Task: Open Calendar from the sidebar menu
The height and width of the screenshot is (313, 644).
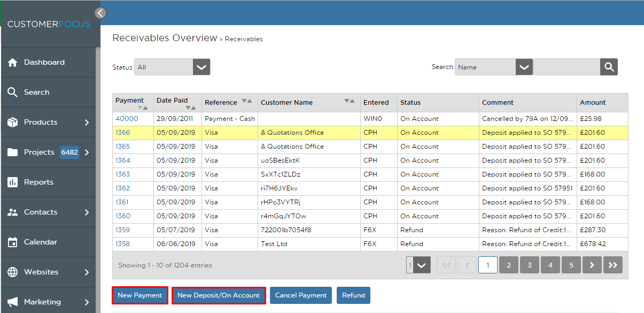Action: click(x=48, y=242)
